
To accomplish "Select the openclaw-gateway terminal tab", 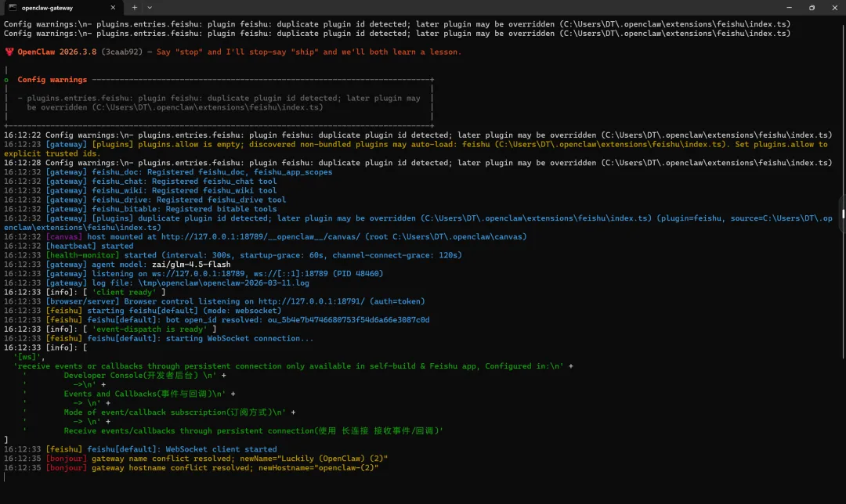I will 62,8.
